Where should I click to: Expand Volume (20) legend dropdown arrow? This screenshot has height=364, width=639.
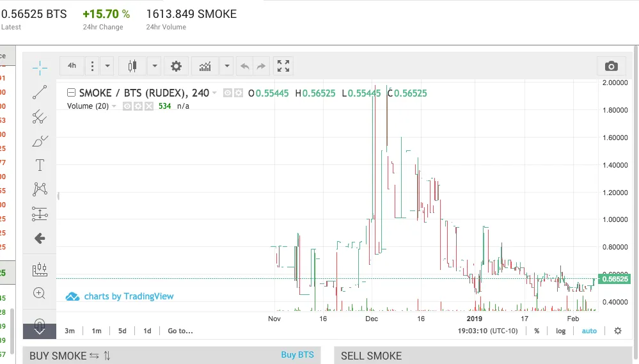click(x=114, y=106)
